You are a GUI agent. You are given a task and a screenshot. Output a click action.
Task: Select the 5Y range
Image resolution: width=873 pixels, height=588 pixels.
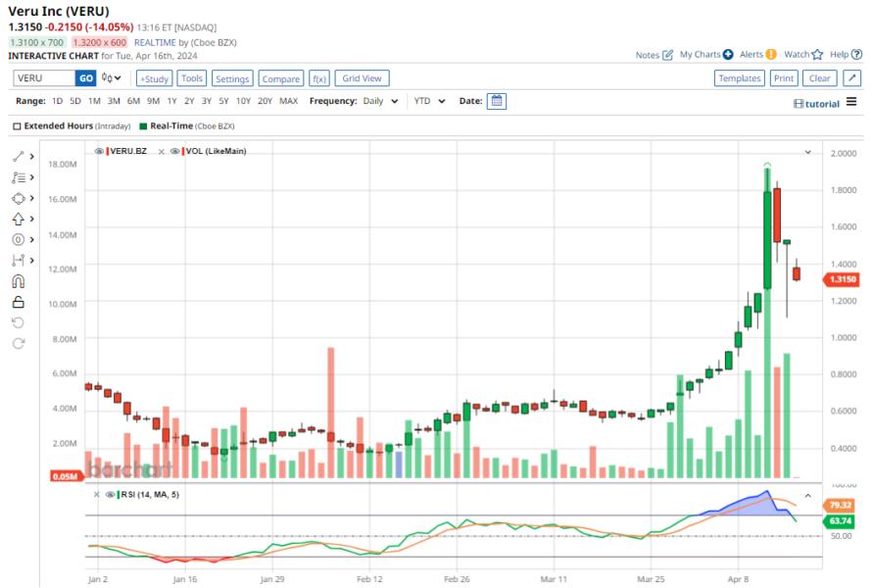click(223, 101)
